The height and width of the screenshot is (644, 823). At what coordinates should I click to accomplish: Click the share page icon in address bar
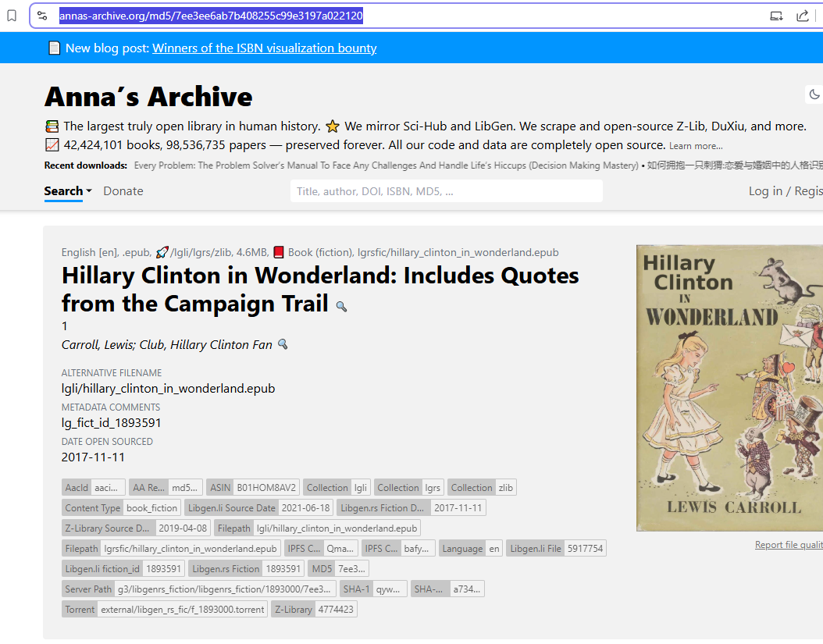(803, 16)
